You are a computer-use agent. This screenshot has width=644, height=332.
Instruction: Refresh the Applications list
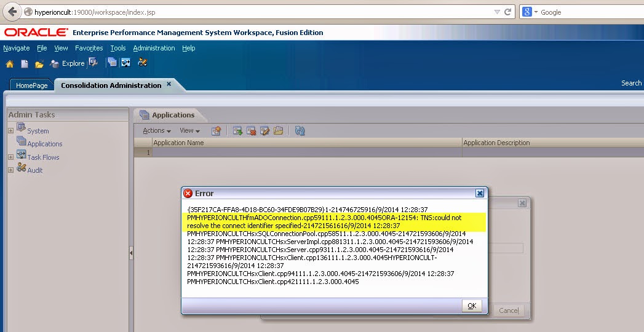click(x=300, y=130)
